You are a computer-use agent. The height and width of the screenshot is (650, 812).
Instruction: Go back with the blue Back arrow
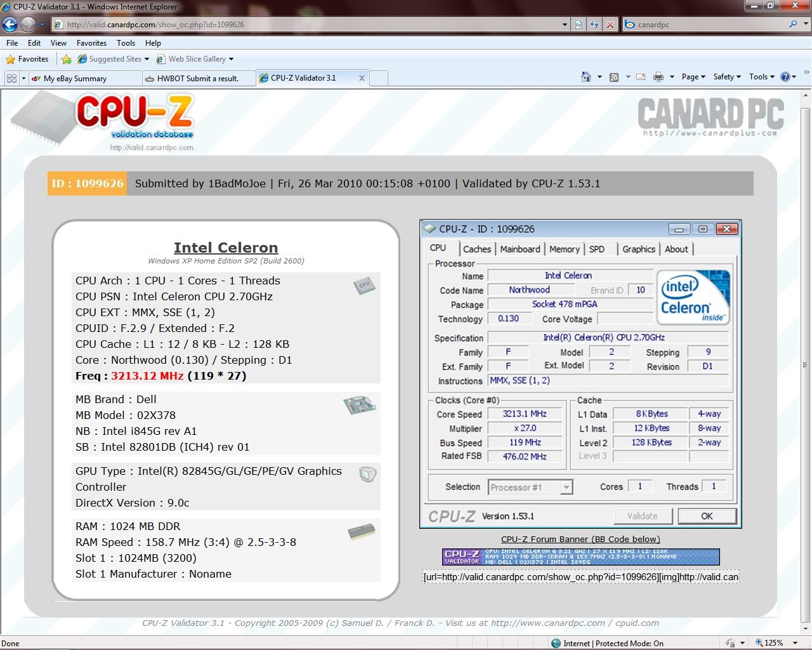point(10,25)
